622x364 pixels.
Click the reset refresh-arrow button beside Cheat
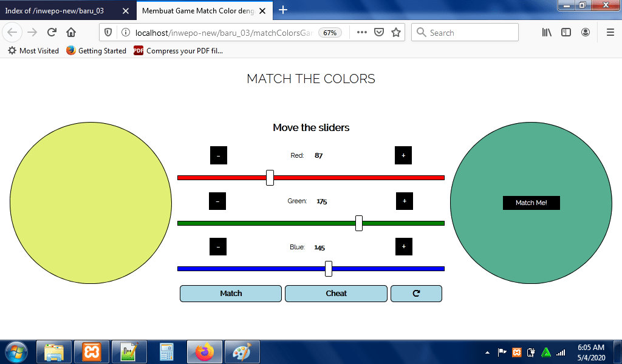416,294
